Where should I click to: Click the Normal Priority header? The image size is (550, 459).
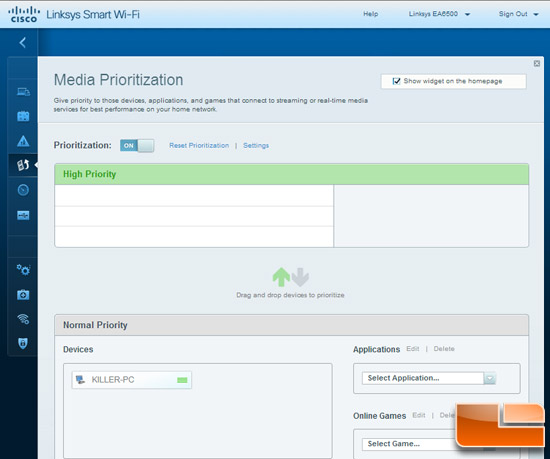pos(291,325)
